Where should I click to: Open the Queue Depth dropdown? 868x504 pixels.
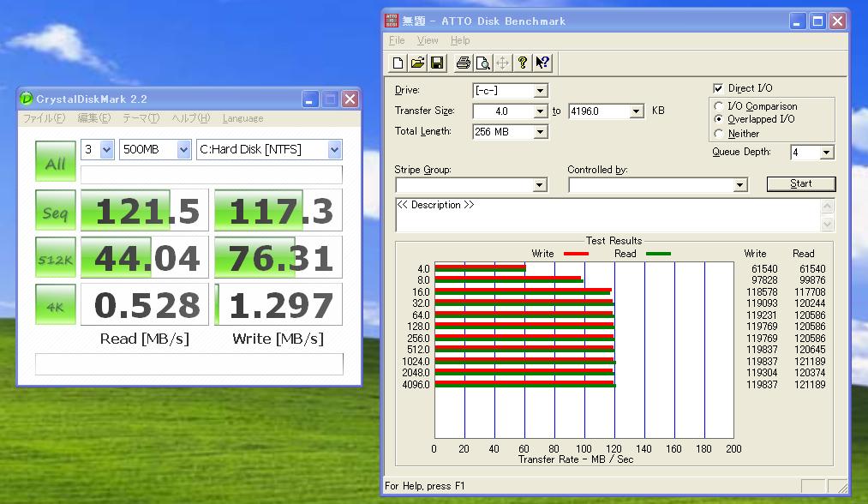[x=826, y=153]
